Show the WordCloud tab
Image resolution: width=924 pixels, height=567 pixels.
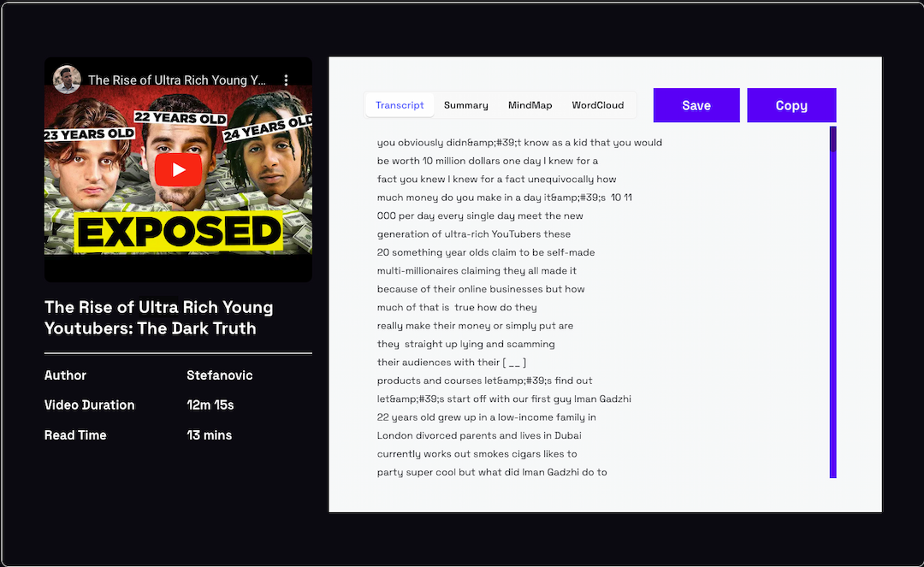598,105
